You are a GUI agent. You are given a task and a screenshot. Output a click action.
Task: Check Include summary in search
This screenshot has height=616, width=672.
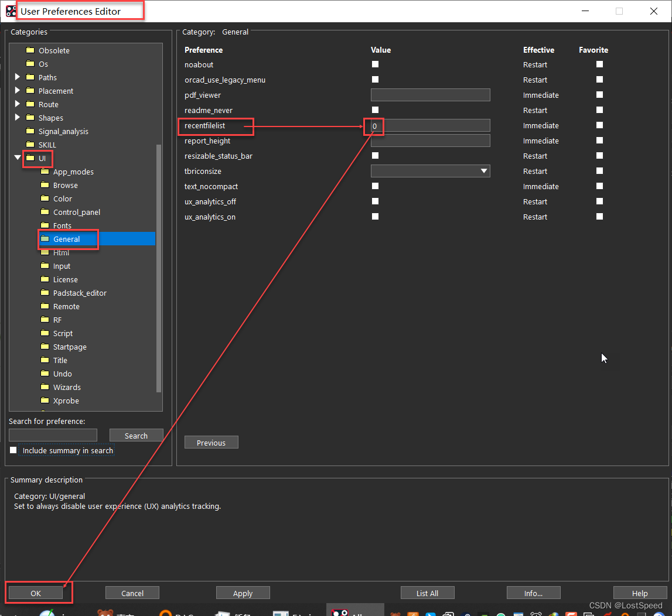pyautogui.click(x=13, y=450)
